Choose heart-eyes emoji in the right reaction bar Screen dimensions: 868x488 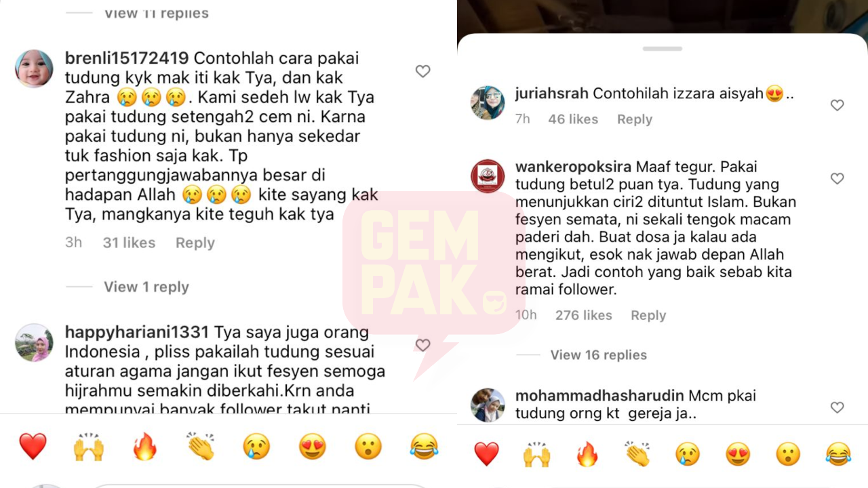(738, 454)
